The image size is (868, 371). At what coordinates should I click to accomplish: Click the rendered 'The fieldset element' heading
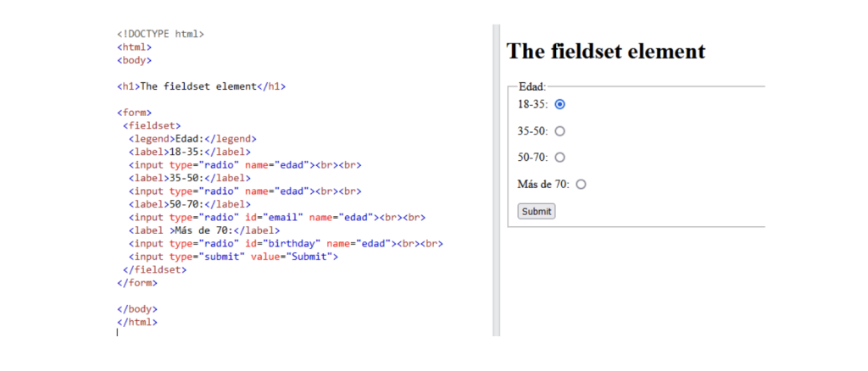tap(606, 51)
